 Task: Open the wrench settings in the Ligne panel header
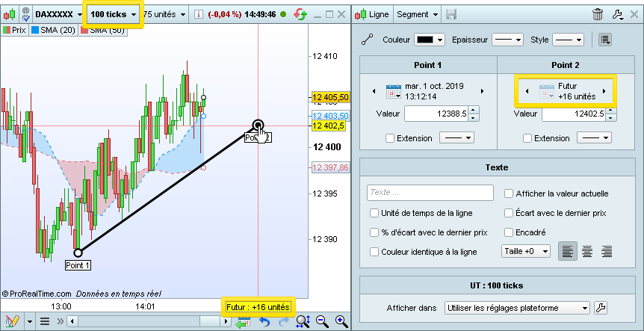[618, 15]
